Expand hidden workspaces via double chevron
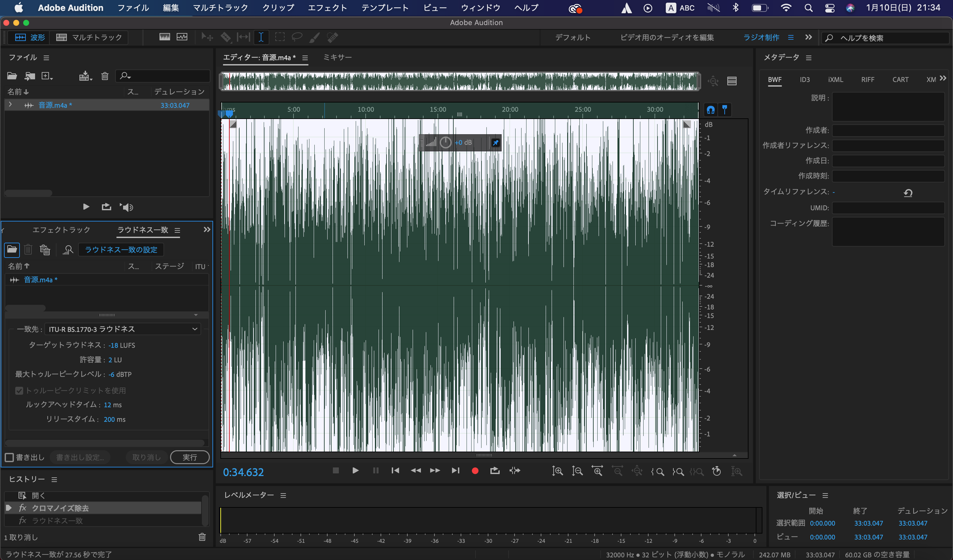This screenshot has width=953, height=560. click(x=808, y=37)
